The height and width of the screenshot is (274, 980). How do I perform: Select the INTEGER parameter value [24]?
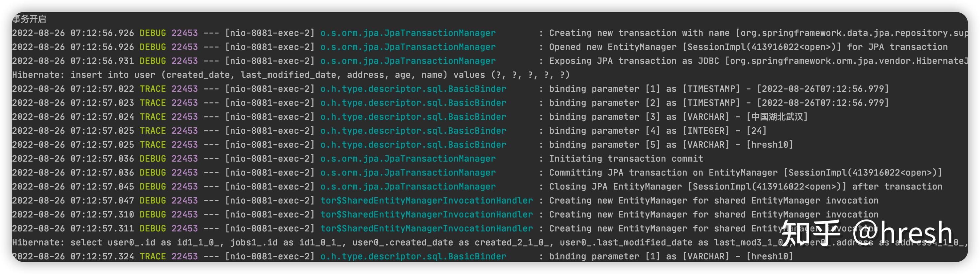tap(756, 131)
